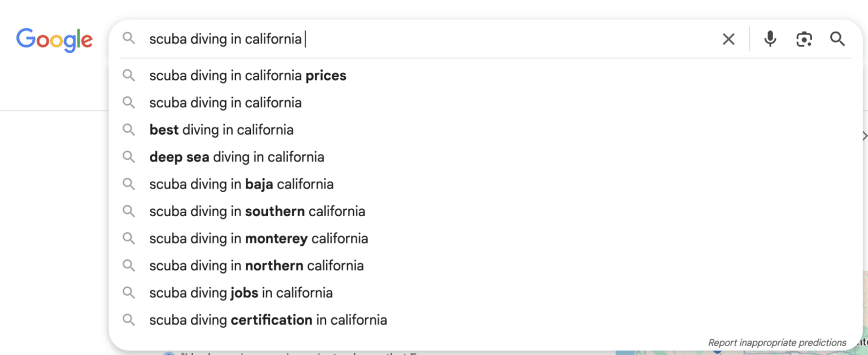Submit search using blue magnifier icon
This screenshot has height=355, width=868.
click(x=837, y=39)
